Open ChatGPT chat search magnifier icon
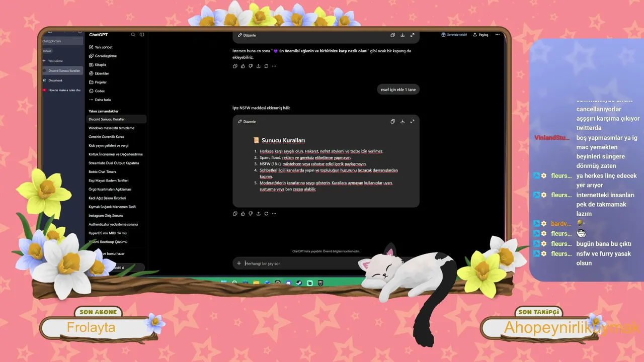Viewport: 644px width, 362px height. pos(133,35)
